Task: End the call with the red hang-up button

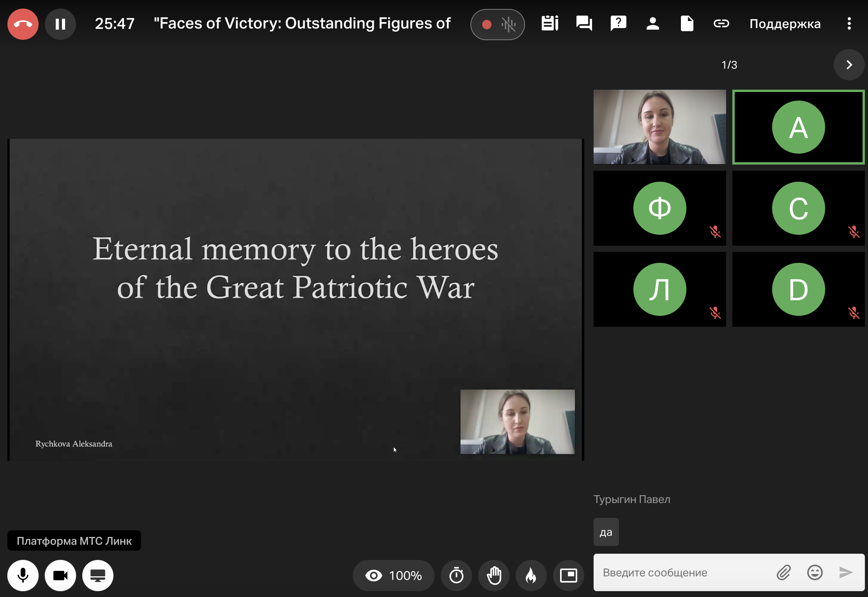Action: coord(23,24)
